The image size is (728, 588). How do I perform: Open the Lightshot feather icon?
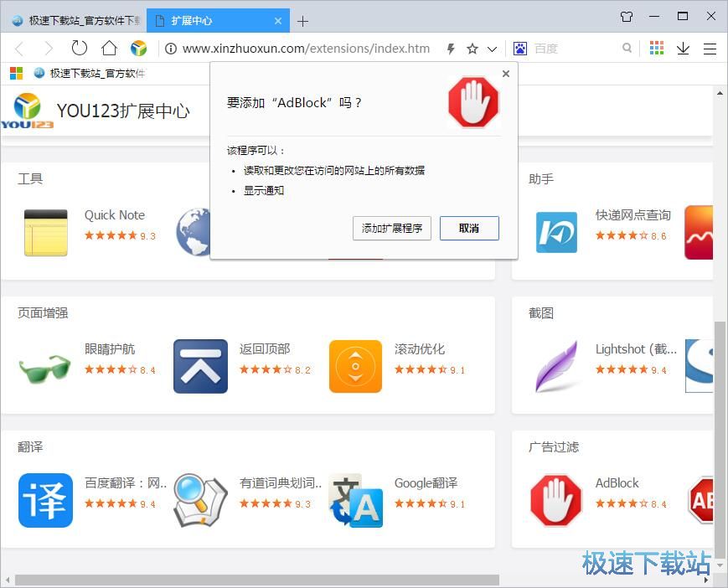pyautogui.click(x=556, y=366)
